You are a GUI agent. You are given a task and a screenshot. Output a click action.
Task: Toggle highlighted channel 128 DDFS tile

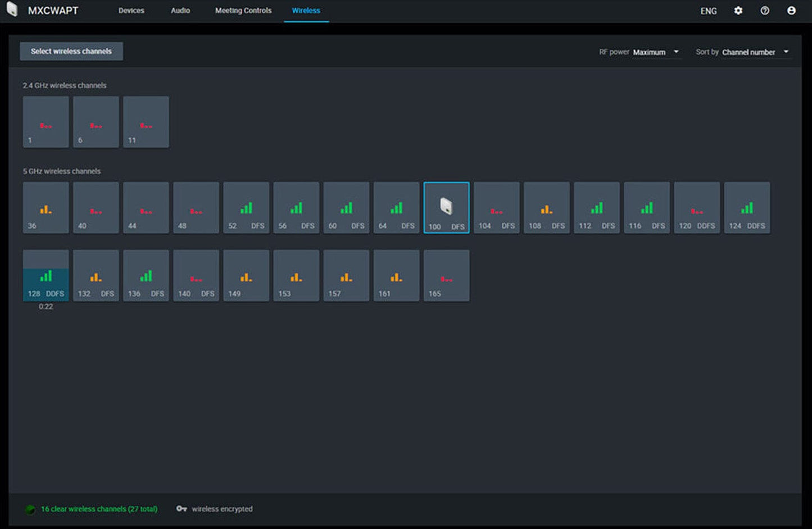[46, 276]
